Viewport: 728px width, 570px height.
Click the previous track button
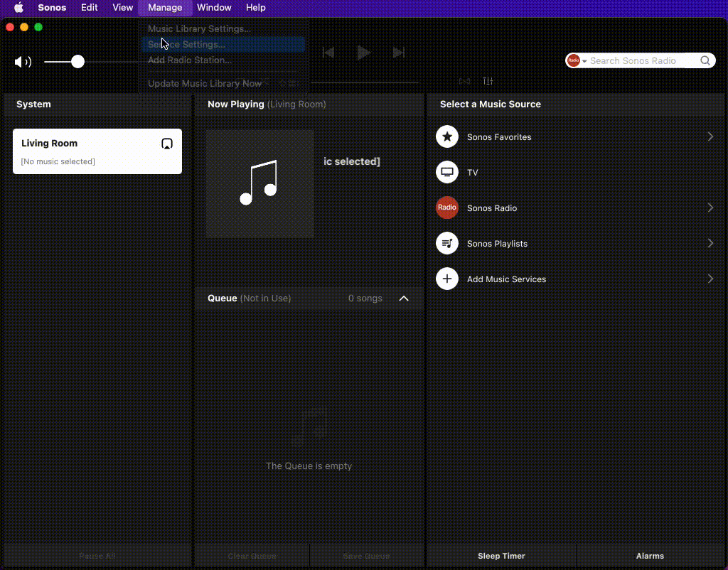point(328,53)
